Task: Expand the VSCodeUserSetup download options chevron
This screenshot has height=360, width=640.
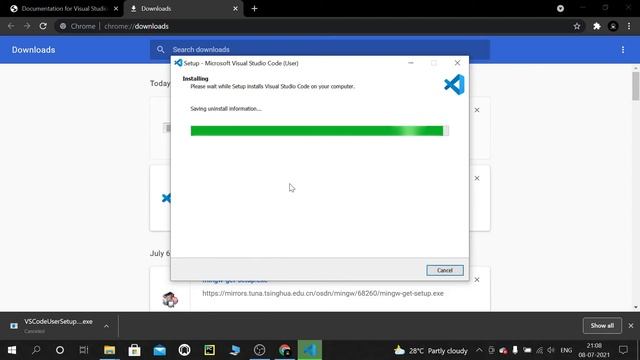Action: pyautogui.click(x=106, y=326)
